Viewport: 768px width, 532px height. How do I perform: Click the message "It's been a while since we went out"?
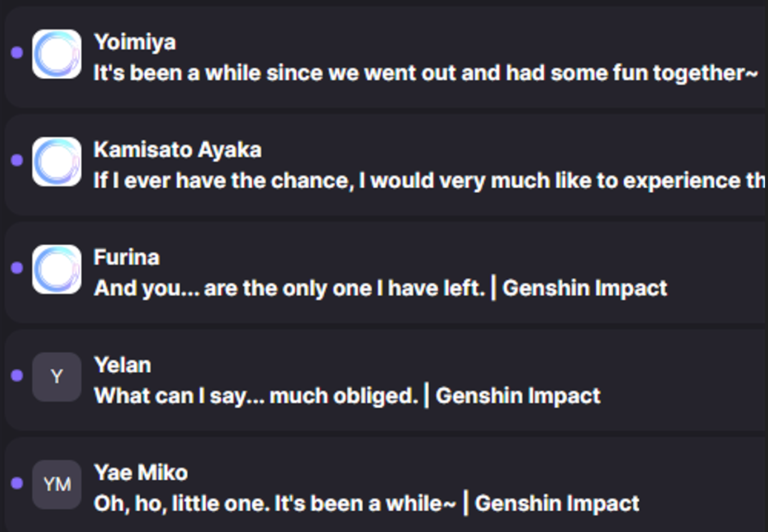(x=425, y=73)
